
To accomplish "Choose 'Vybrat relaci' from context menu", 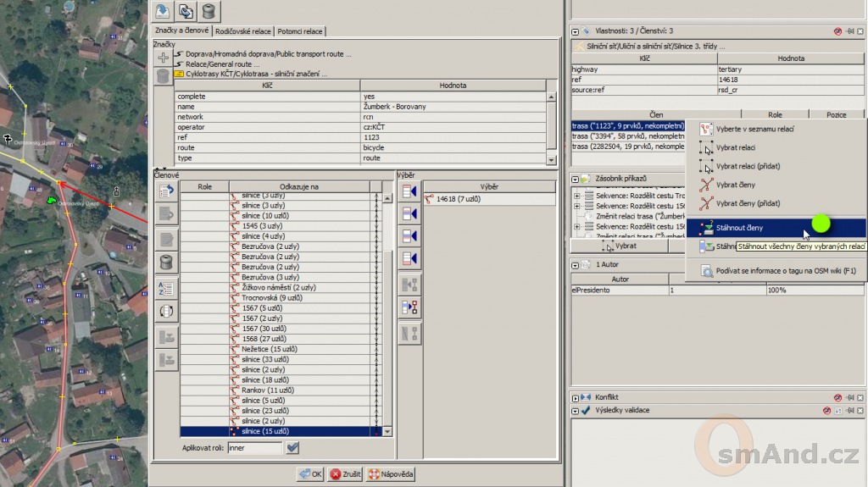I will [775, 147].
